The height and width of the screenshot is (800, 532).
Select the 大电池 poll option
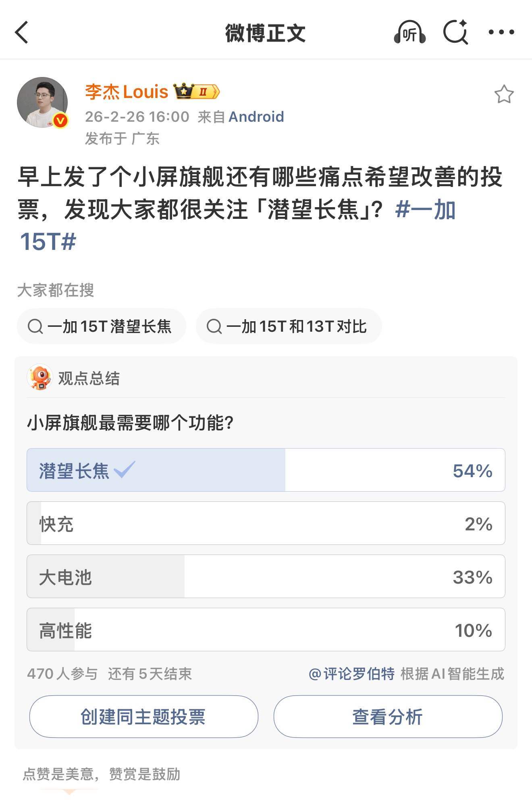266,576
